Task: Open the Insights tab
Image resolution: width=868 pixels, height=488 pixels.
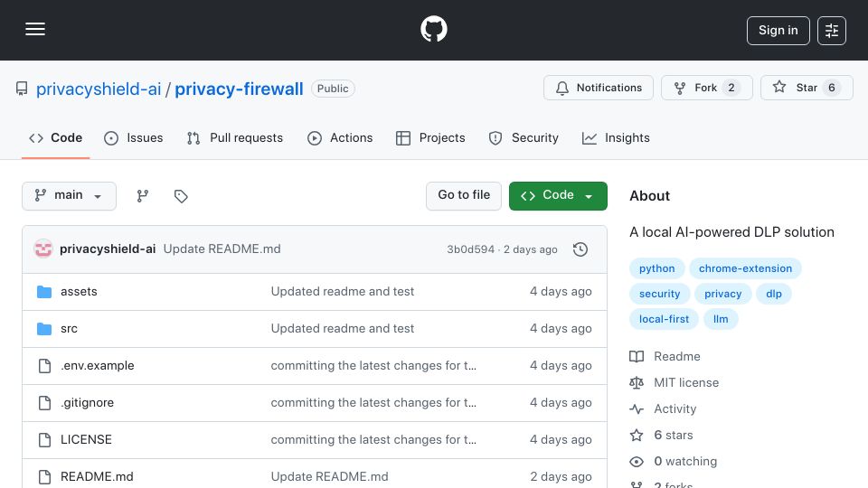Action: point(616,137)
